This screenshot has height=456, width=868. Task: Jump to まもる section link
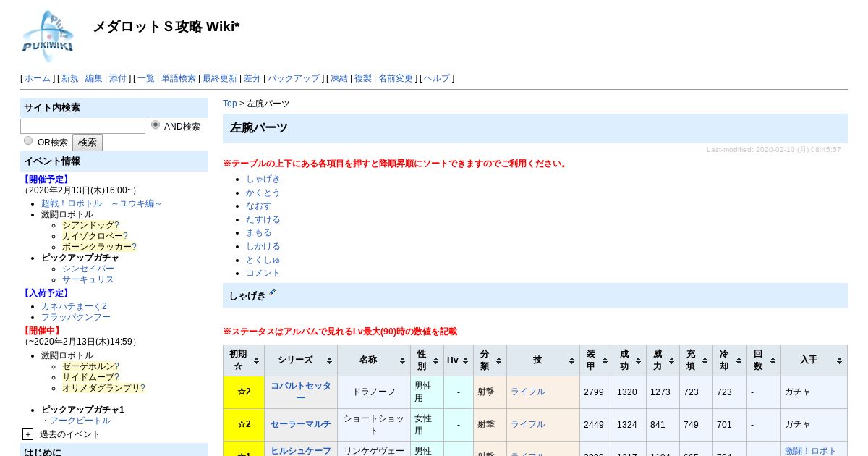tap(259, 232)
